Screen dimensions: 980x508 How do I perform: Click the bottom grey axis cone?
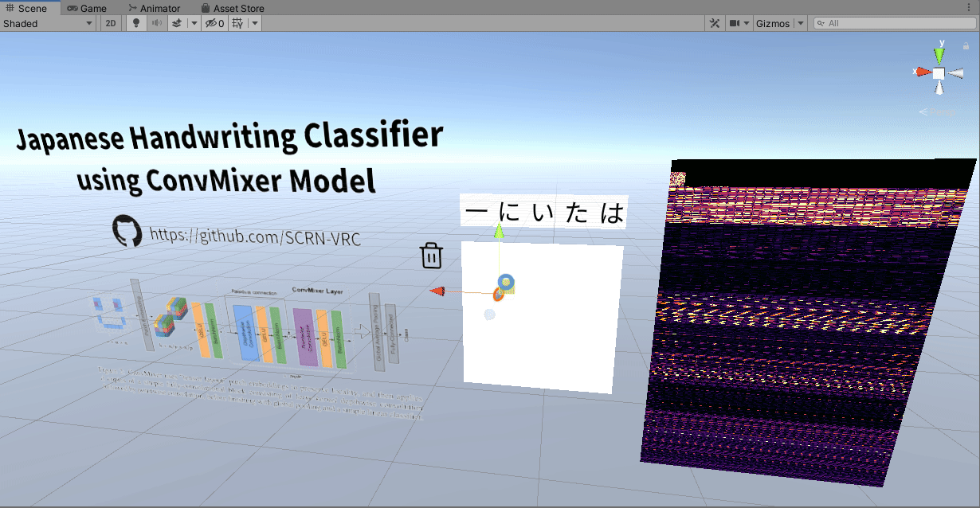tap(939, 88)
